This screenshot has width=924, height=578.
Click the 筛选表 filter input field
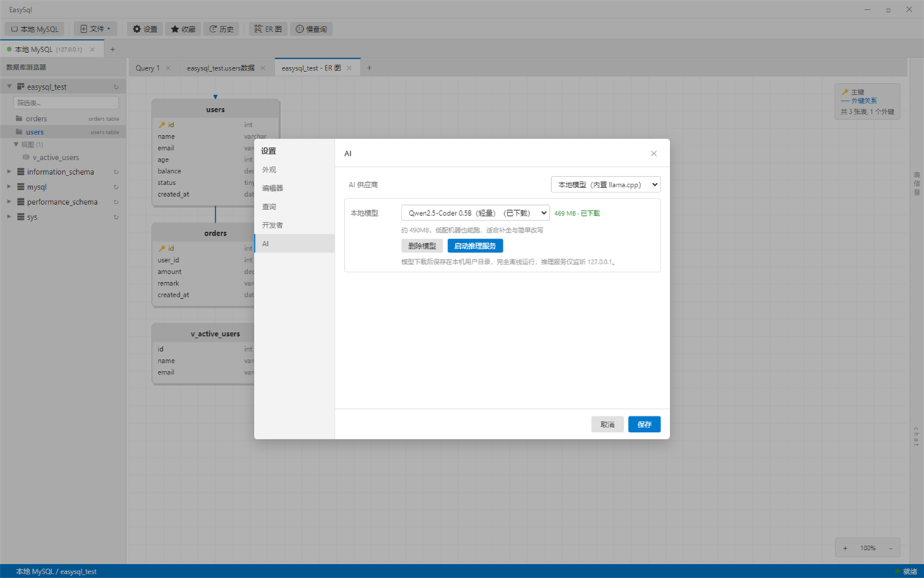tap(66, 103)
